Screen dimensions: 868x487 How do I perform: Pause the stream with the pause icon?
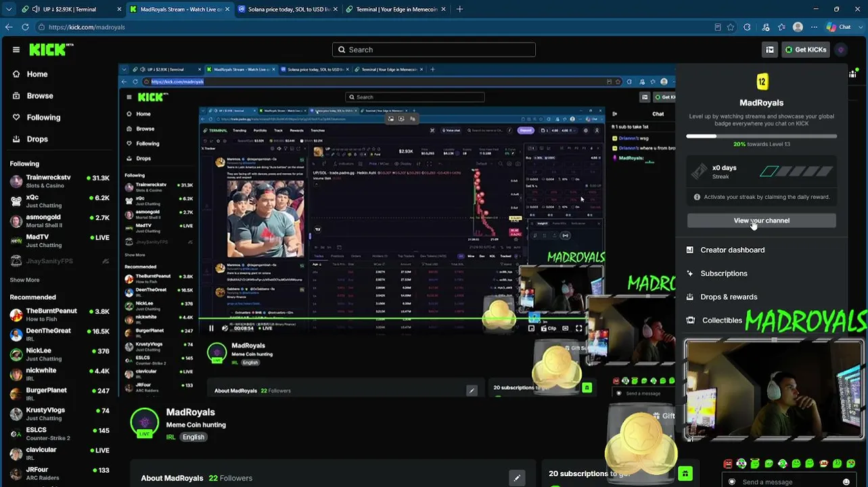211,329
